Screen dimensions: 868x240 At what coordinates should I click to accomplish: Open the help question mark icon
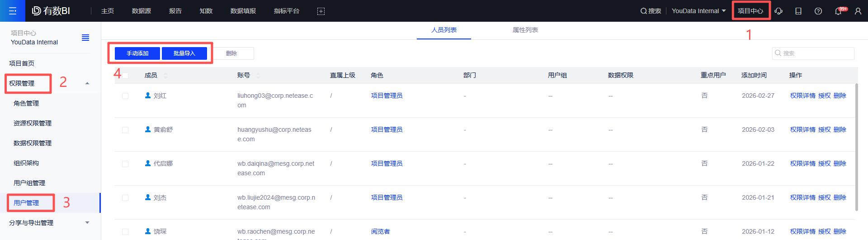tap(818, 11)
